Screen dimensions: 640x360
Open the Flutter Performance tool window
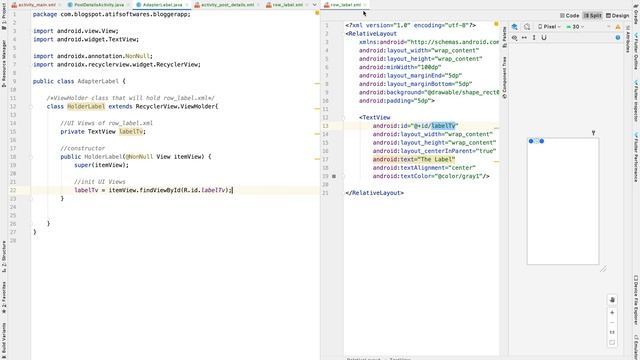(x=636, y=157)
